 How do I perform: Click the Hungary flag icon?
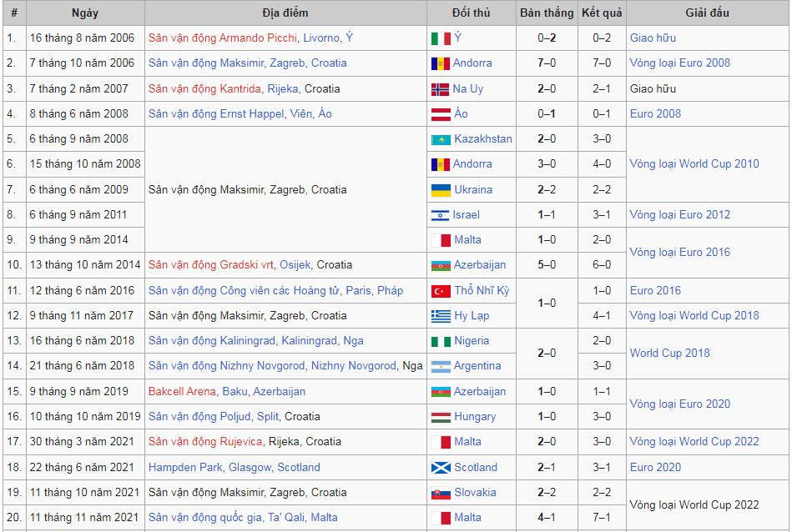[x=440, y=416]
